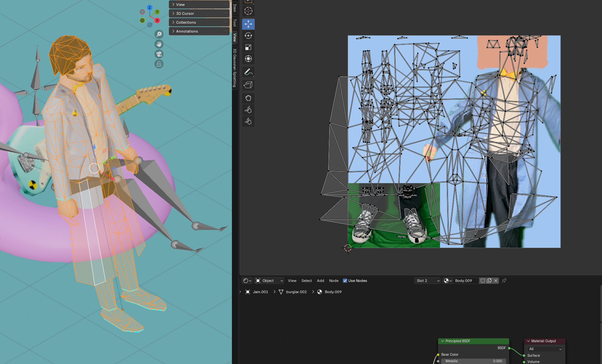Open the Node menu
602x364 pixels.
coord(333,281)
